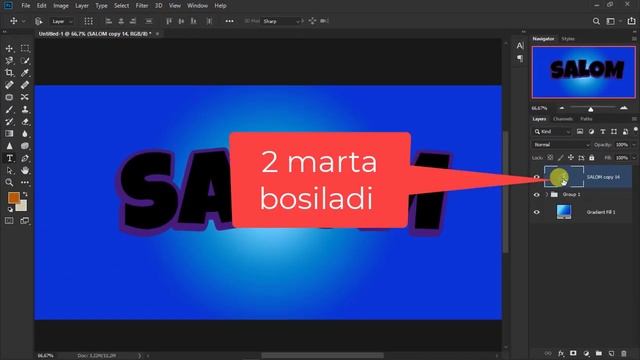This screenshot has height=360, width=640.
Task: Open the Kind filter dropdown
Action: click(x=552, y=131)
